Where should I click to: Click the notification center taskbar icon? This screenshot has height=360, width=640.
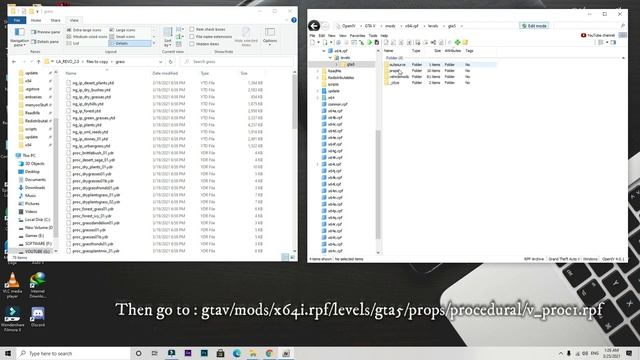tap(629, 353)
